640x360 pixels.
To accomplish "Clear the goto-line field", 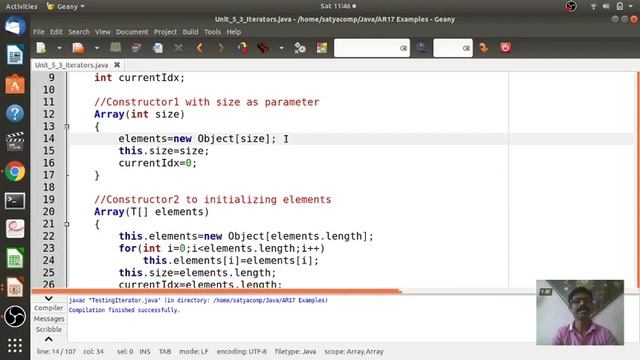I will click(466, 48).
